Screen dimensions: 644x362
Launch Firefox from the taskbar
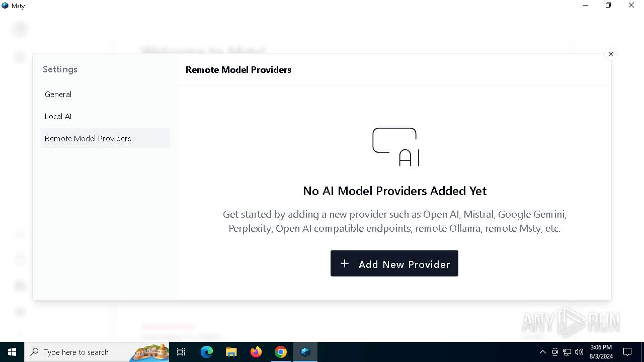256,352
